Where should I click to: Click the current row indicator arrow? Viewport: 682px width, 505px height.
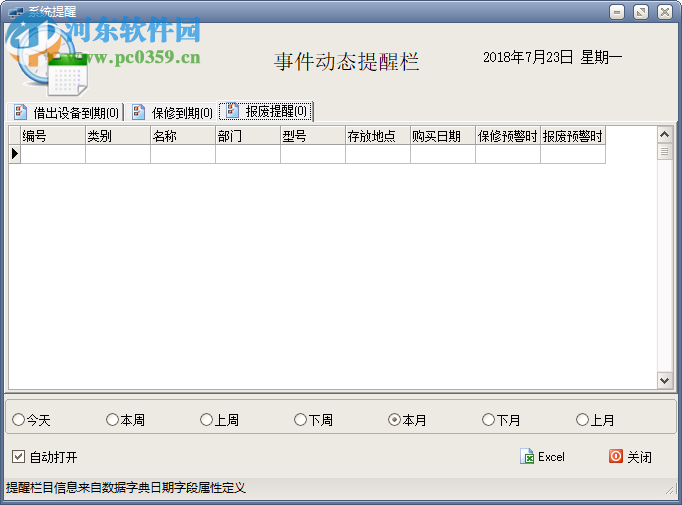click(x=15, y=154)
